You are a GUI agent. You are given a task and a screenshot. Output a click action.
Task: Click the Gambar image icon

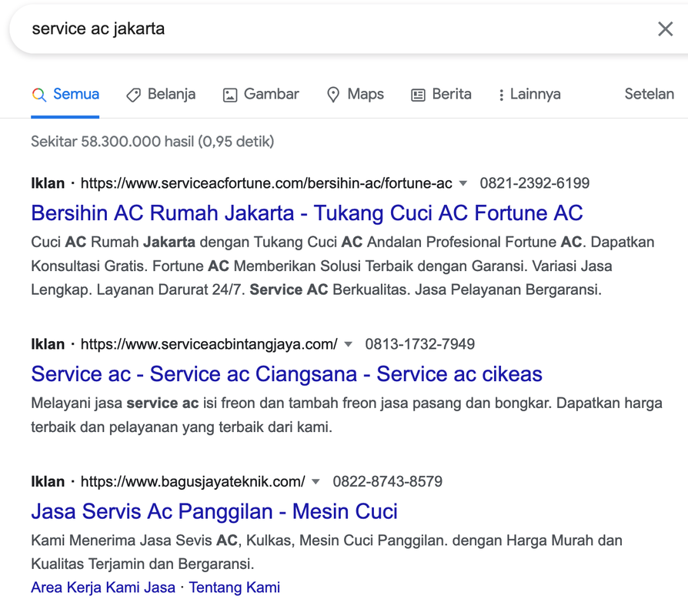(x=230, y=95)
